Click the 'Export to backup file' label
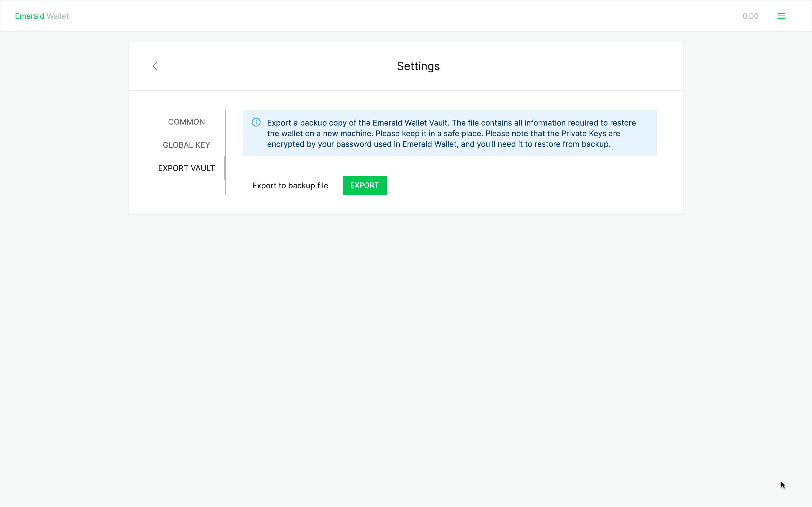This screenshot has width=812, height=507. 290,185
